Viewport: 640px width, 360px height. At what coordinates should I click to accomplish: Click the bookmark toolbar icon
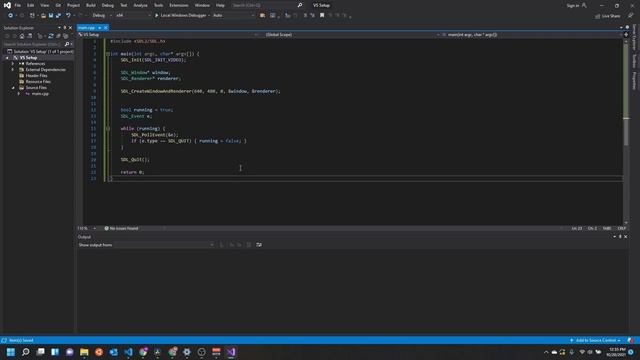point(322,16)
